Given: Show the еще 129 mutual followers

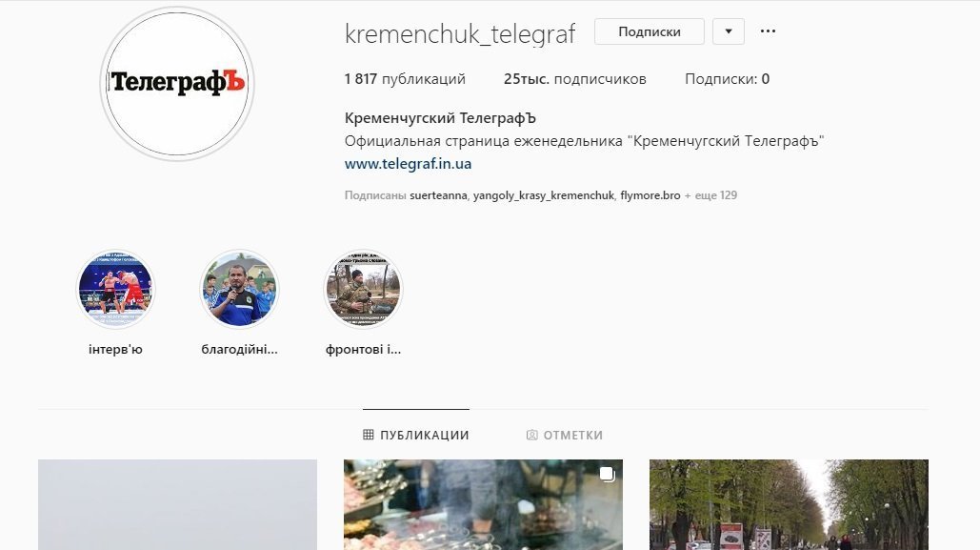Looking at the screenshot, I should (x=710, y=195).
